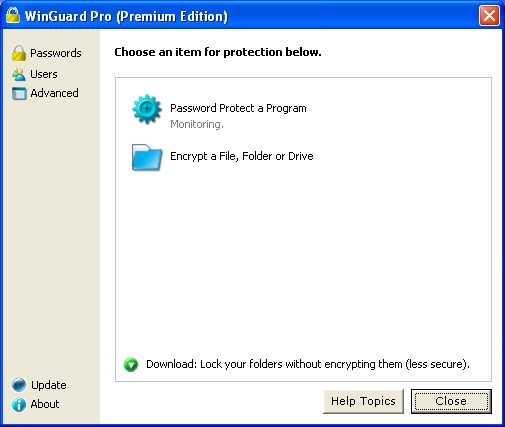This screenshot has width=505, height=427.
Task: Select the Update text in sidebar
Action: point(49,385)
